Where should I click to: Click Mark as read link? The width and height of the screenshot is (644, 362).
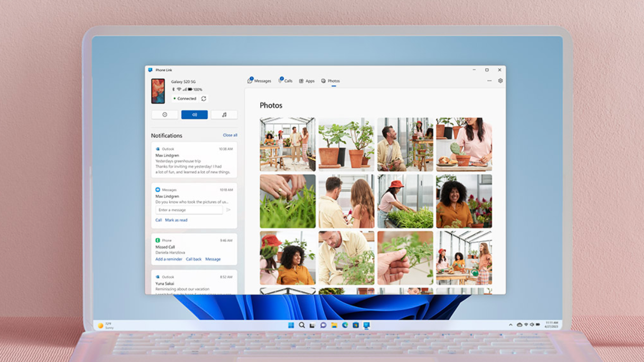[176, 220]
